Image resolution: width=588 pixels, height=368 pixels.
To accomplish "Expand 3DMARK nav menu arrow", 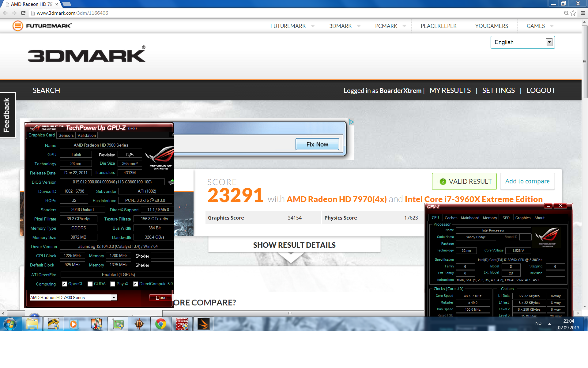I will click(359, 26).
